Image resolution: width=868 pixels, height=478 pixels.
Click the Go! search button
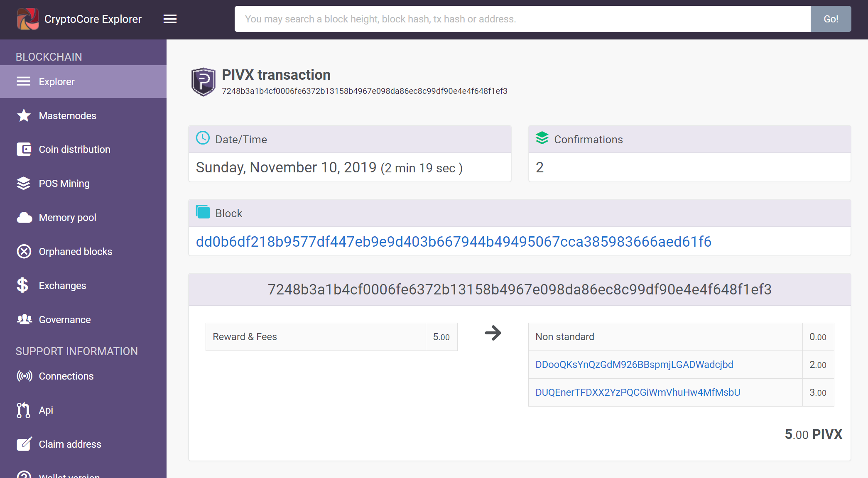coord(831,19)
